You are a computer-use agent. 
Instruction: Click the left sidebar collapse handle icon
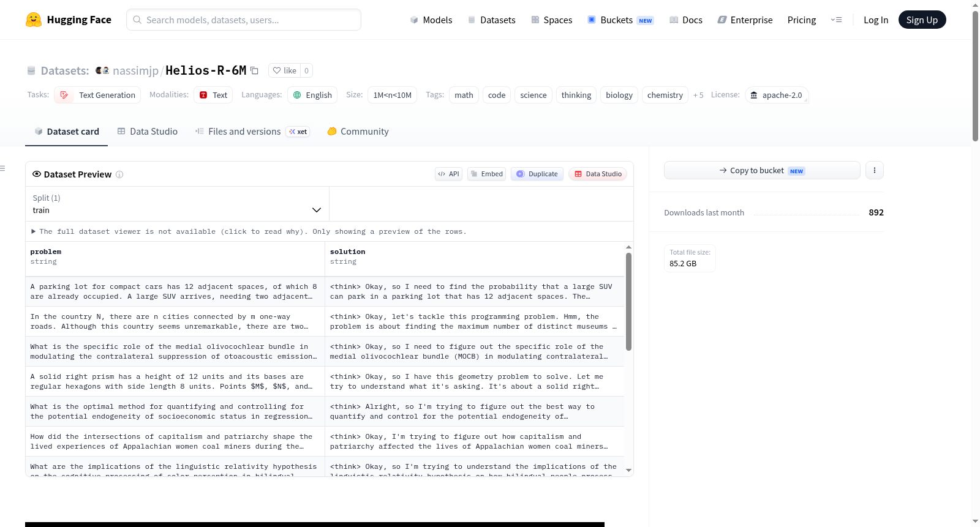coord(2,168)
